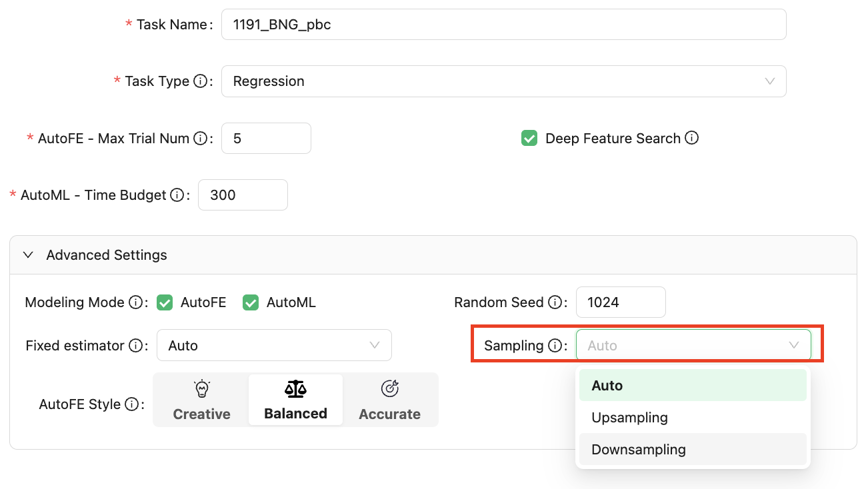Screen dimensions: 868x489
Task: Select the Creative AutoFE style
Action: [201, 400]
